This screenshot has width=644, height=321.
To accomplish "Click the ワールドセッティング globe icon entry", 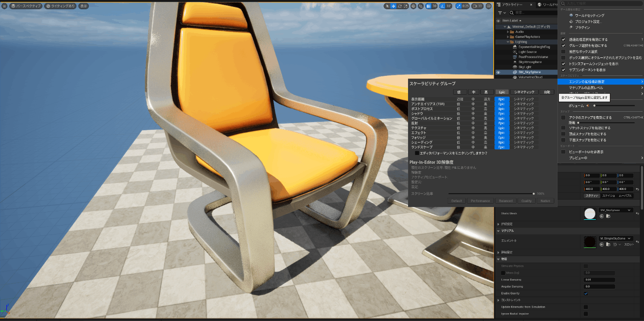I will (x=600, y=15).
